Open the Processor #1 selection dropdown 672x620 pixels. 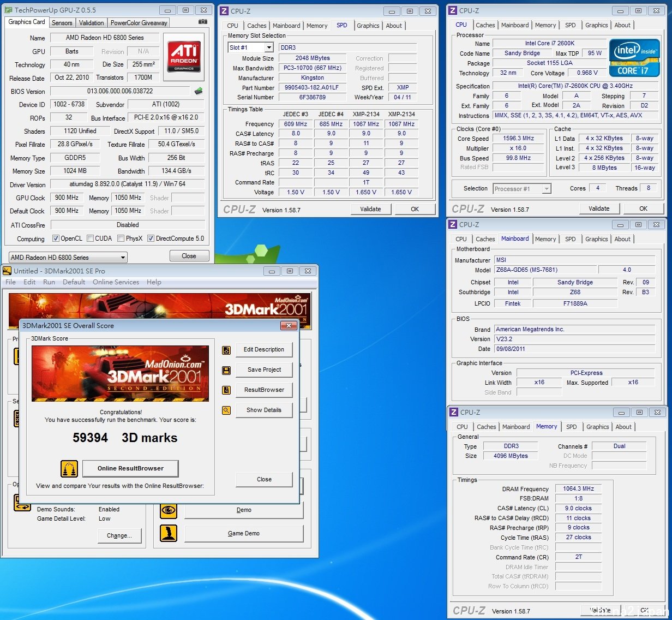click(x=522, y=189)
